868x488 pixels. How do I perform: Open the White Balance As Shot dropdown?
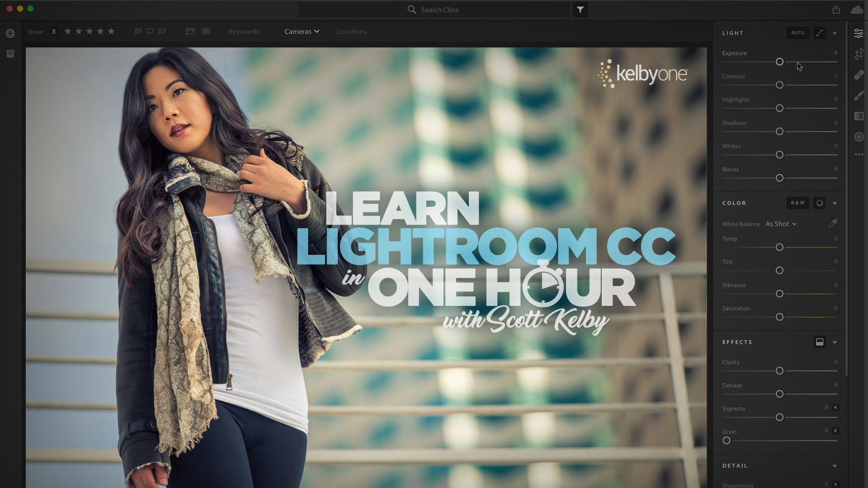[781, 224]
